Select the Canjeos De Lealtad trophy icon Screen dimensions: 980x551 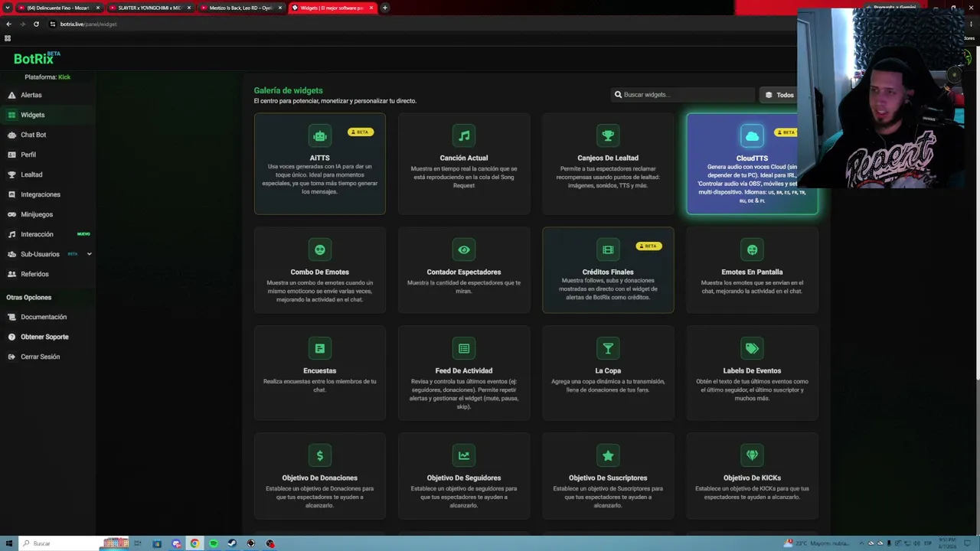pyautogui.click(x=608, y=135)
